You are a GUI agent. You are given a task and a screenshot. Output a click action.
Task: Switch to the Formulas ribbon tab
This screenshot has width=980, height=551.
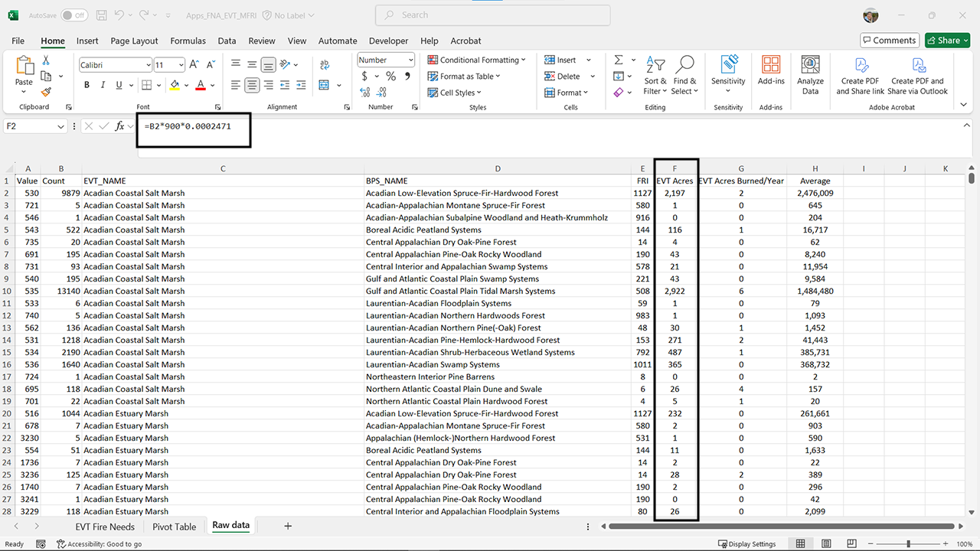(x=188, y=41)
